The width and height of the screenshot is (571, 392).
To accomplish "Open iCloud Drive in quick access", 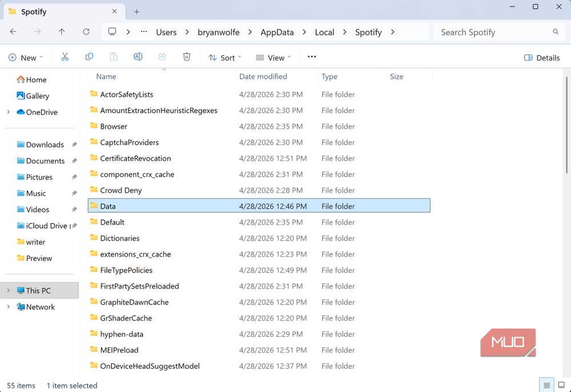I will point(43,225).
